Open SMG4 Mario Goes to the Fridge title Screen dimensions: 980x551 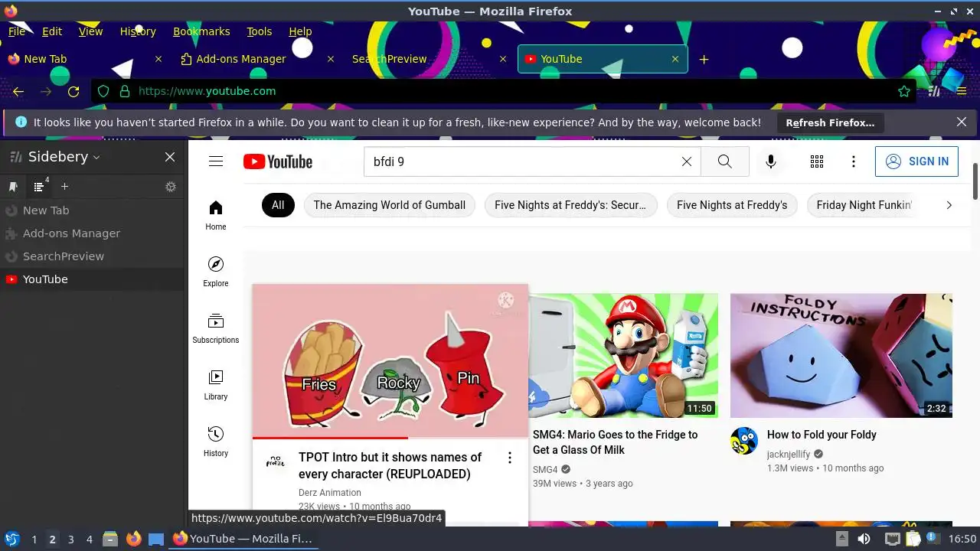click(x=616, y=442)
